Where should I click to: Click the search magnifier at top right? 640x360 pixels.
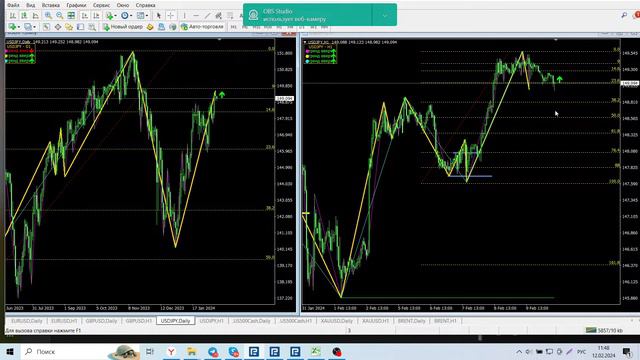tap(624, 15)
